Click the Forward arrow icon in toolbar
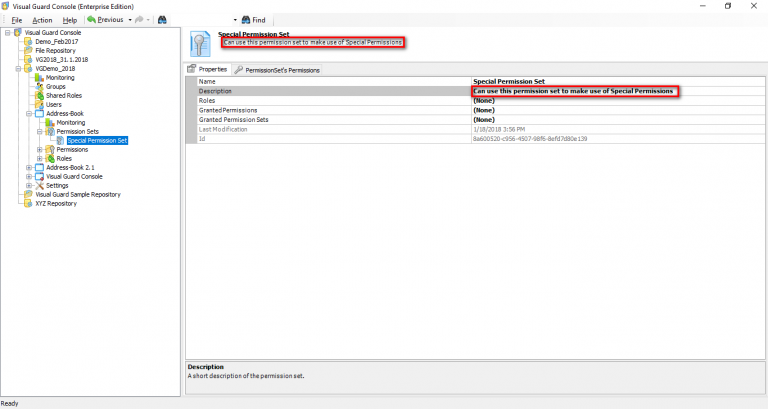 (x=139, y=20)
